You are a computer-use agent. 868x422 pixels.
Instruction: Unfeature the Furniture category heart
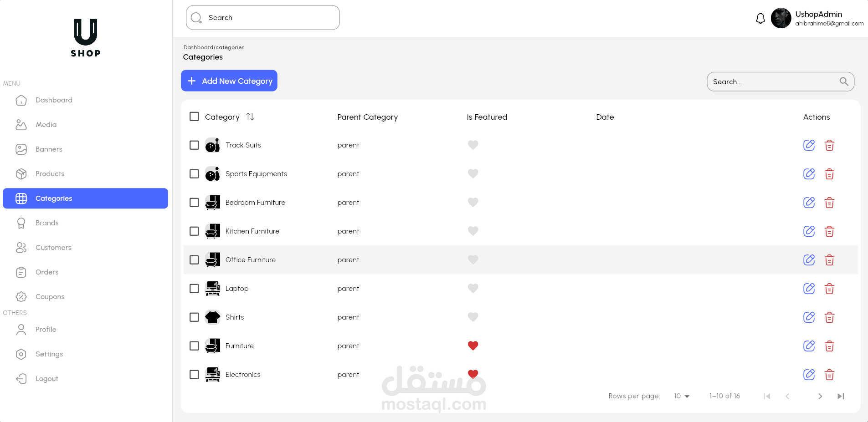pyautogui.click(x=473, y=346)
